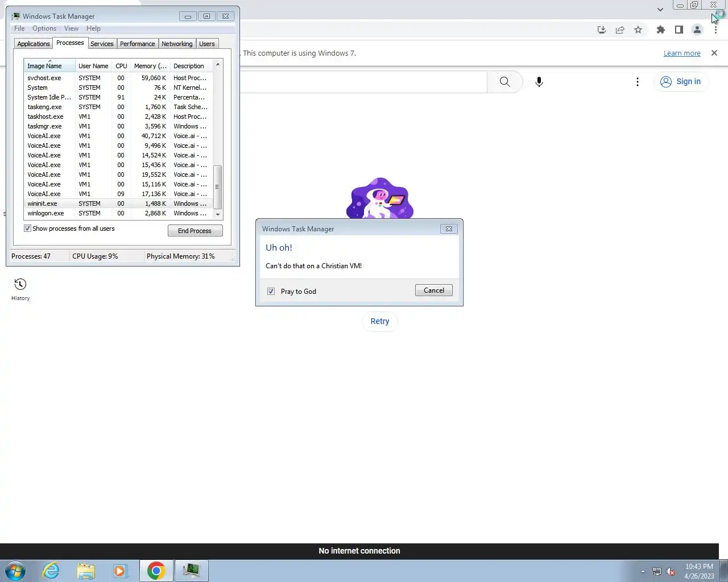Click the share page icon in Chrome
Viewport: 728px width, 582px height.
(620, 30)
